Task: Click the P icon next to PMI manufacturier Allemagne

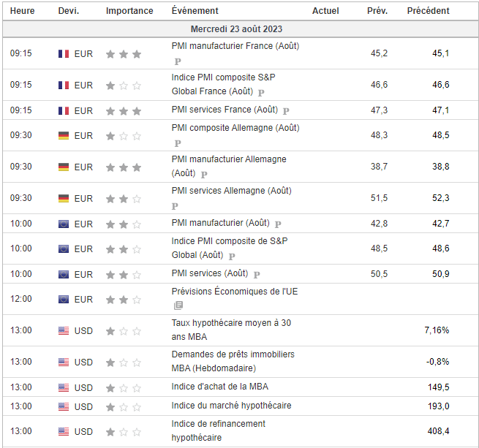Action: [x=204, y=175]
